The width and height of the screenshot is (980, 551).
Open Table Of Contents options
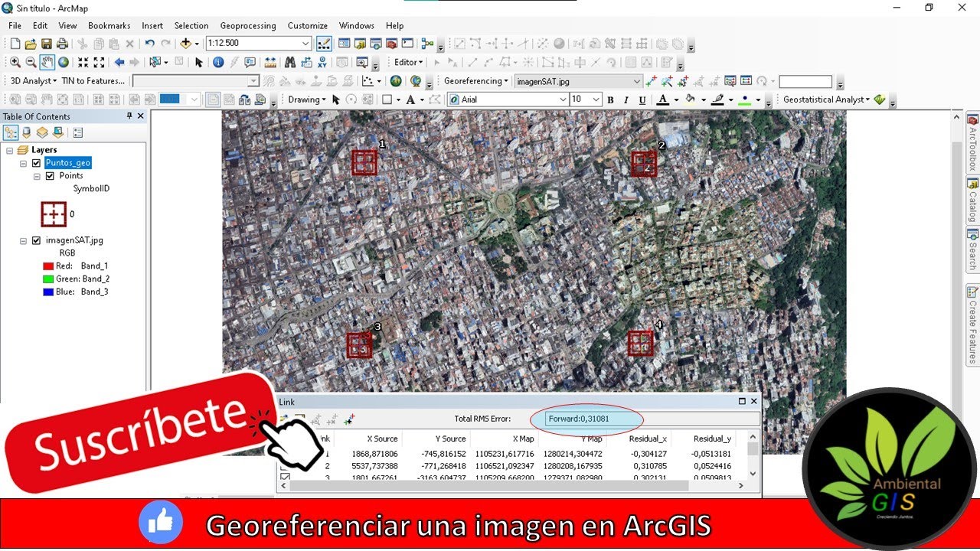[77, 132]
